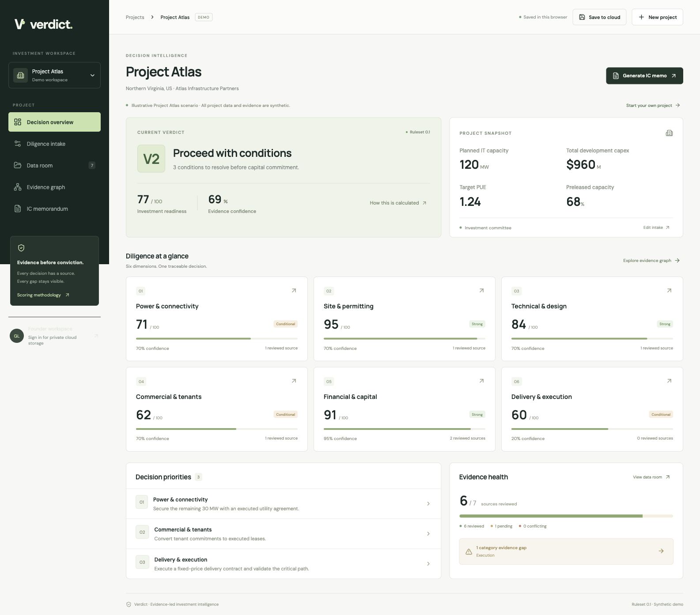
Task: Click the building icon in Project Atlas selector
Action: point(20,75)
